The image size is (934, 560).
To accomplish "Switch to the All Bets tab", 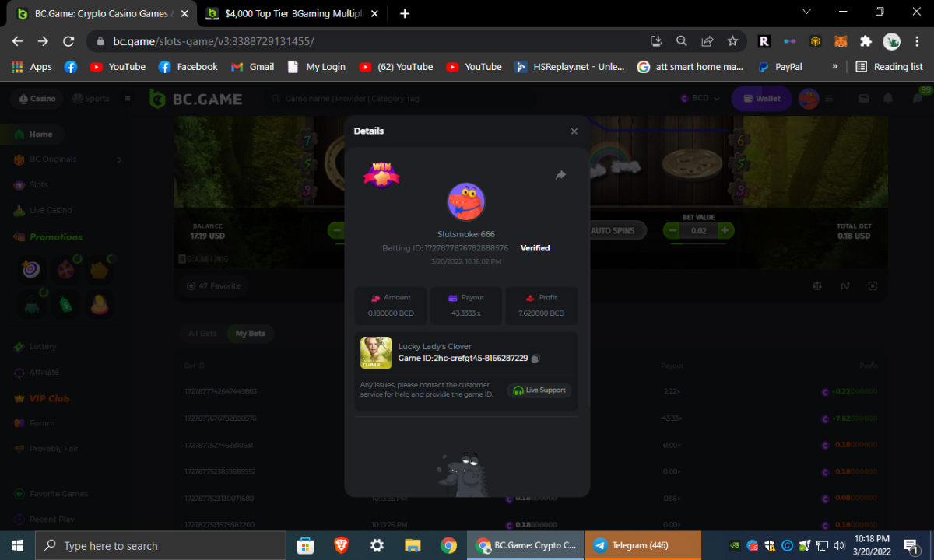I will point(202,334).
